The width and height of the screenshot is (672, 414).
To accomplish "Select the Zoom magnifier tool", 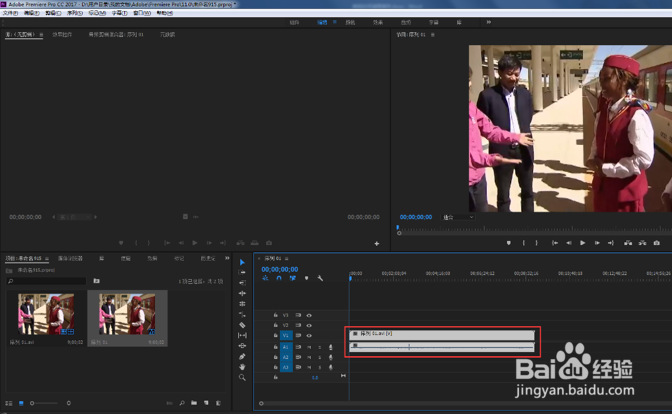I will point(242,378).
